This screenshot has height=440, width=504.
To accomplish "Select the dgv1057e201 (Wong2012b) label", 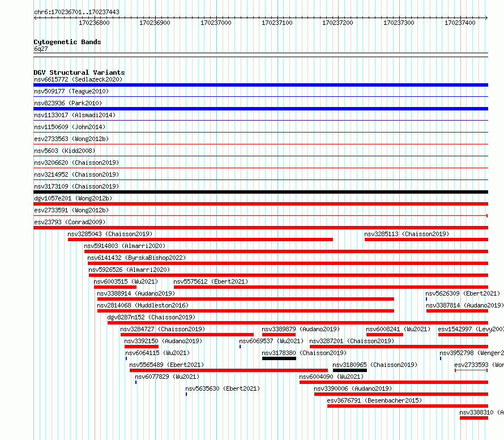I will click(73, 198).
